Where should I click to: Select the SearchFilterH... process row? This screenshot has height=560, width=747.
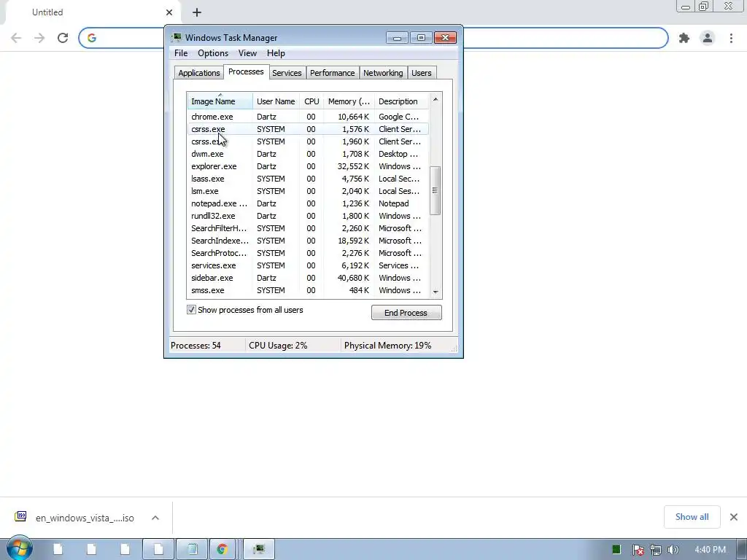[x=308, y=228]
